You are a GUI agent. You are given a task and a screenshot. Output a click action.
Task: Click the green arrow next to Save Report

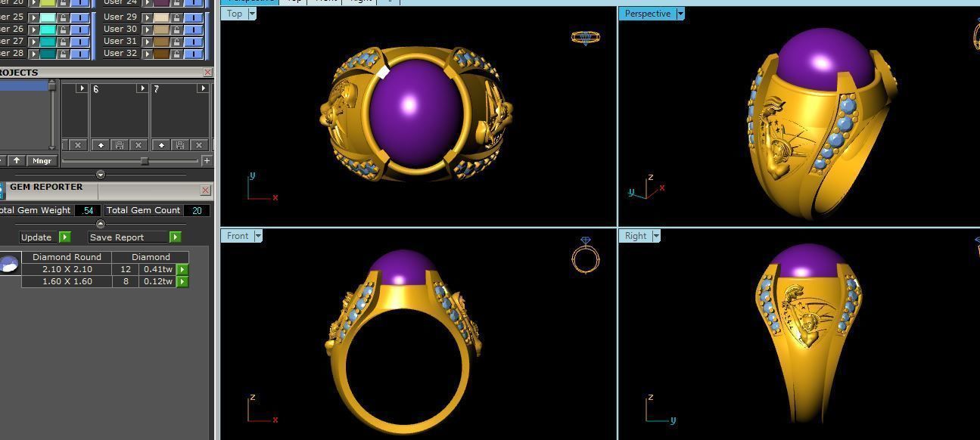tap(175, 237)
